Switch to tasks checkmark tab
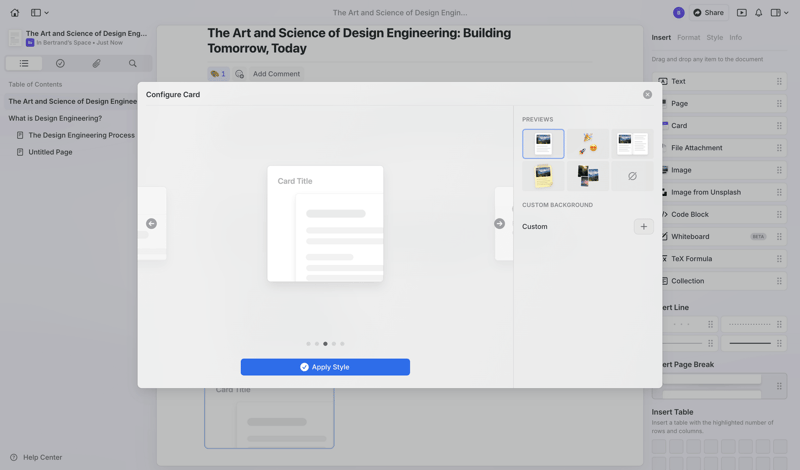The image size is (800, 470). (60, 63)
